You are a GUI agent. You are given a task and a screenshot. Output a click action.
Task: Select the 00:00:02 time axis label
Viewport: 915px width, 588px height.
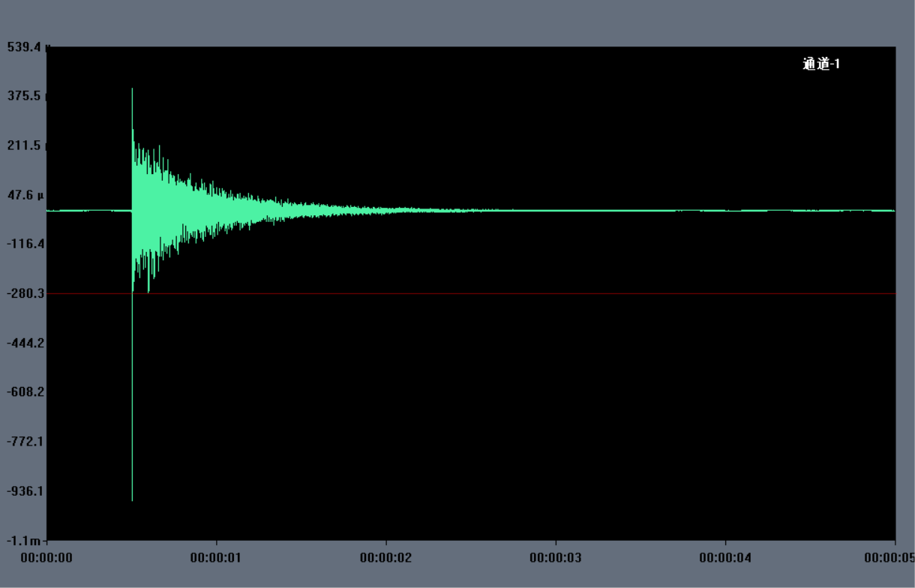tap(385, 558)
